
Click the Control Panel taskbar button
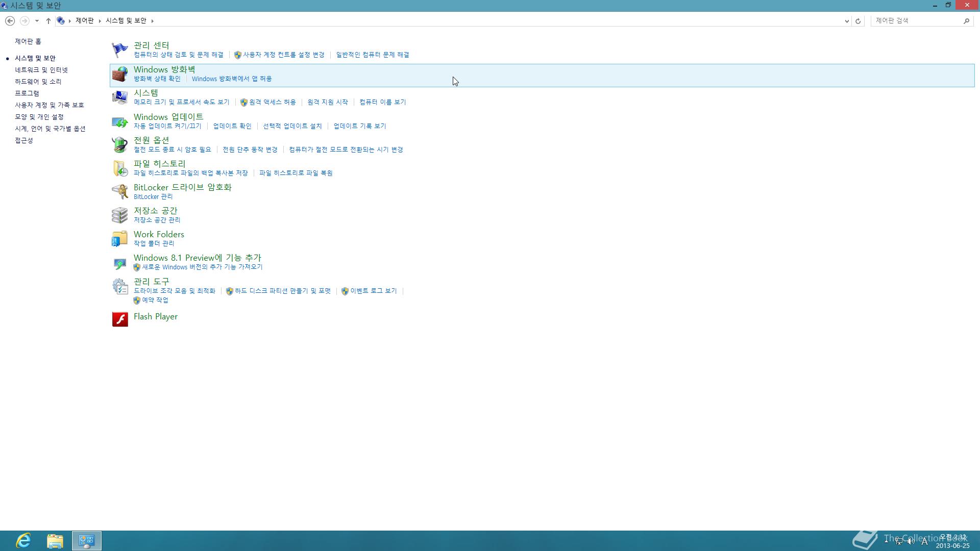point(87,541)
